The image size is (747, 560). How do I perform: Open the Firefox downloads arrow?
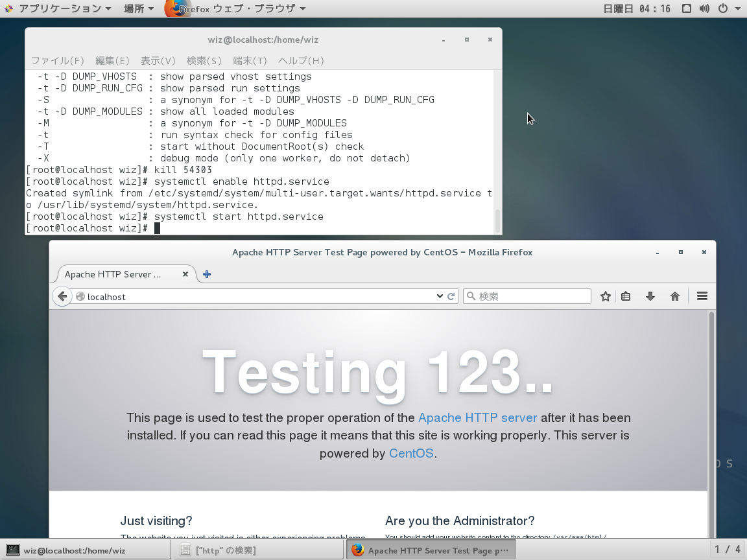click(650, 296)
